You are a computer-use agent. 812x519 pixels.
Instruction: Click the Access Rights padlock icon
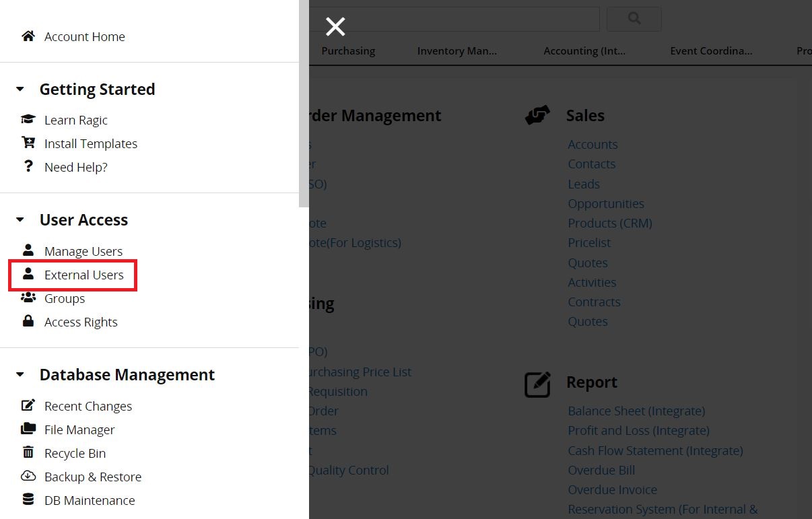pos(28,321)
